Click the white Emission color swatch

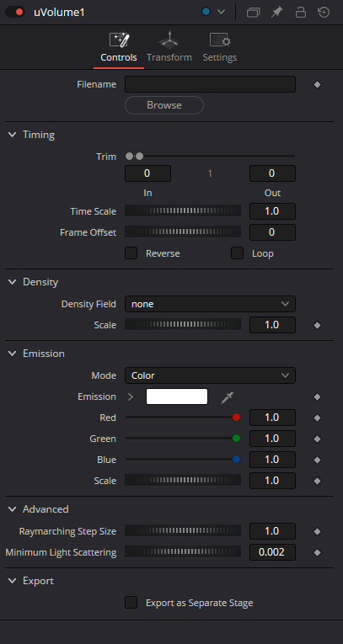[x=177, y=397]
